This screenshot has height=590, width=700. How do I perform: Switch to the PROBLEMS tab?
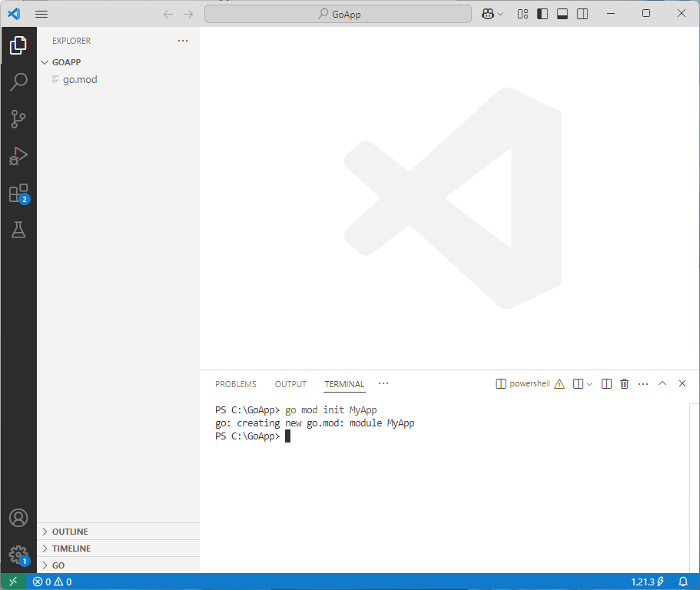(x=236, y=384)
